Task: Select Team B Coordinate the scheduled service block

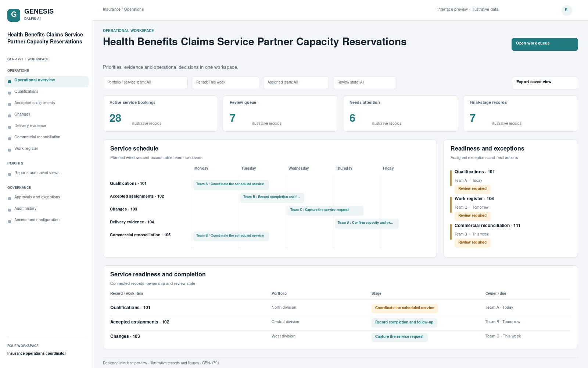Action: [231, 236]
